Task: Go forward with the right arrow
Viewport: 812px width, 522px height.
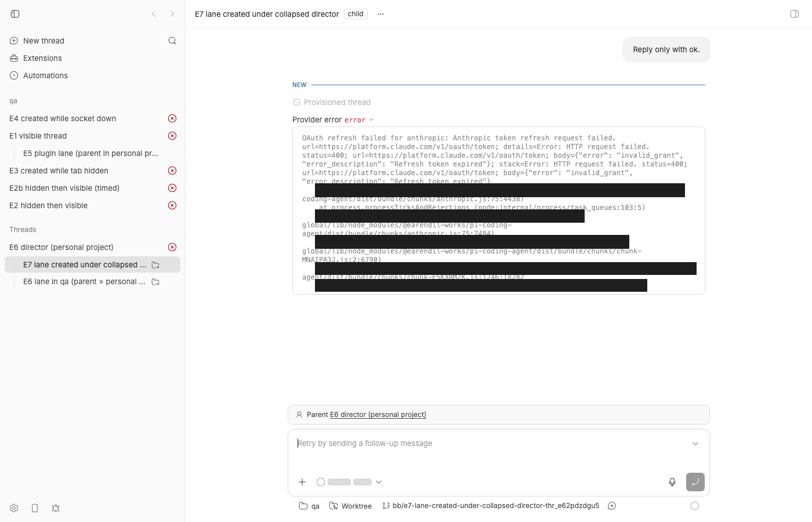Action: click(x=172, y=14)
